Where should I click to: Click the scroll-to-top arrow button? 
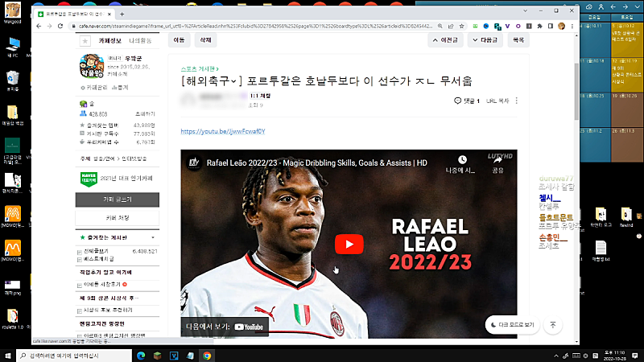click(553, 325)
